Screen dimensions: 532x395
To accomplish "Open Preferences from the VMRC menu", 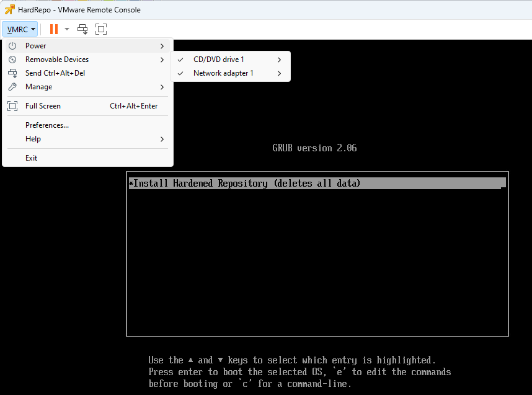I will point(48,125).
